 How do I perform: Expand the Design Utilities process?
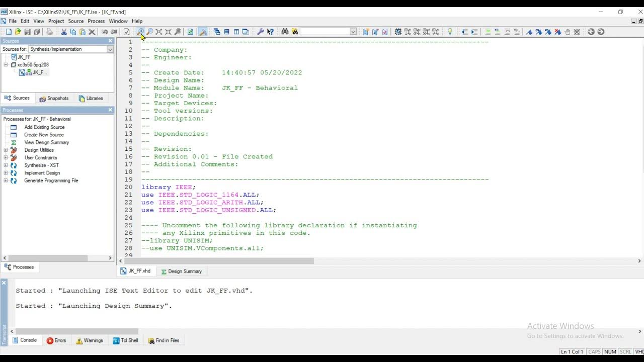[6, 150]
